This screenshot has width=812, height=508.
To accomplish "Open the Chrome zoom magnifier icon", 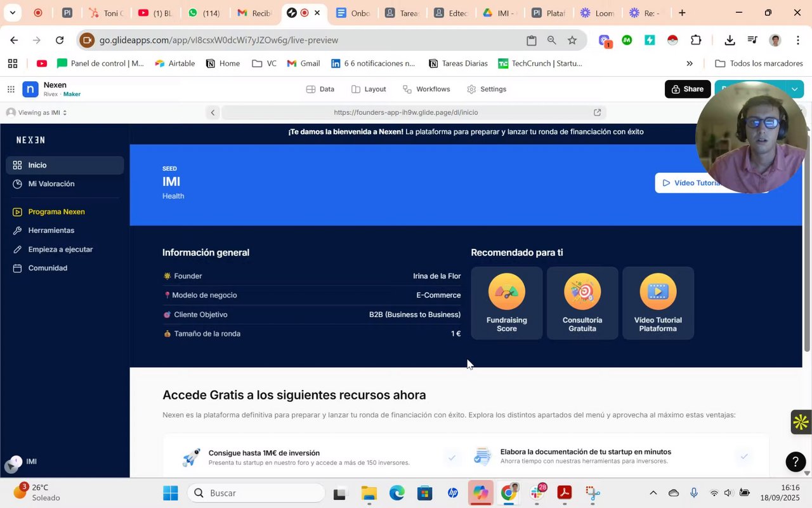I will point(552,40).
